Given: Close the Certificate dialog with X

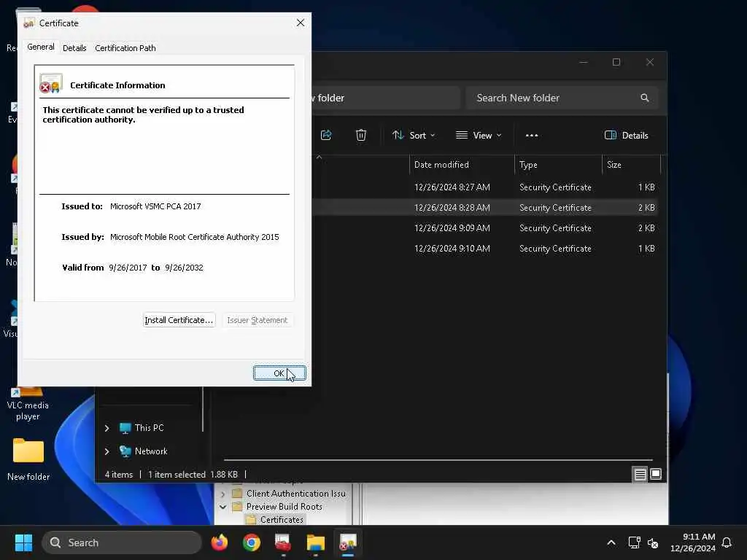Looking at the screenshot, I should (300, 23).
